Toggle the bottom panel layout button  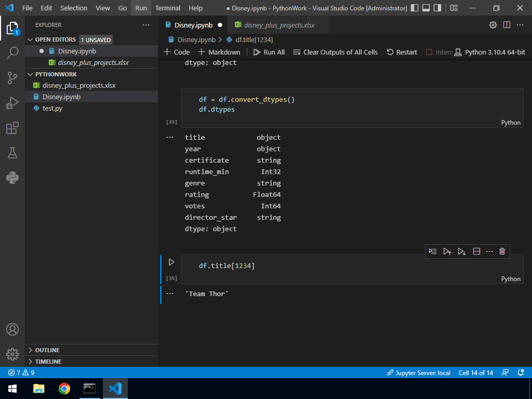(x=425, y=8)
